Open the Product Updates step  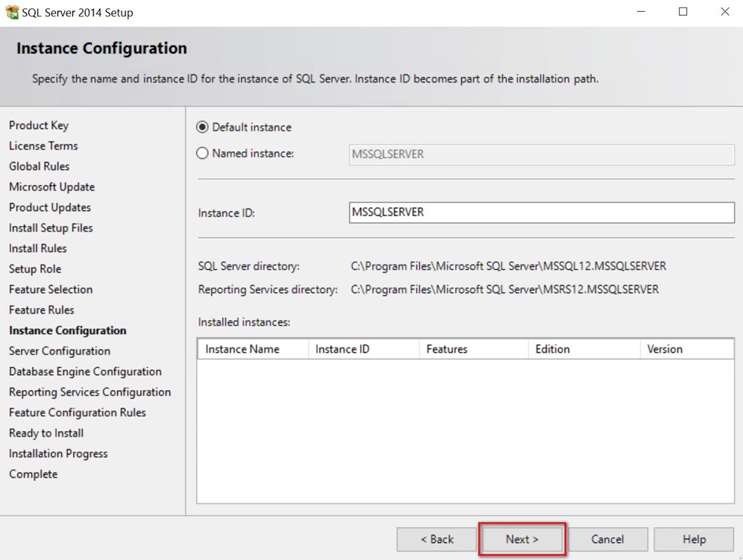(x=50, y=207)
